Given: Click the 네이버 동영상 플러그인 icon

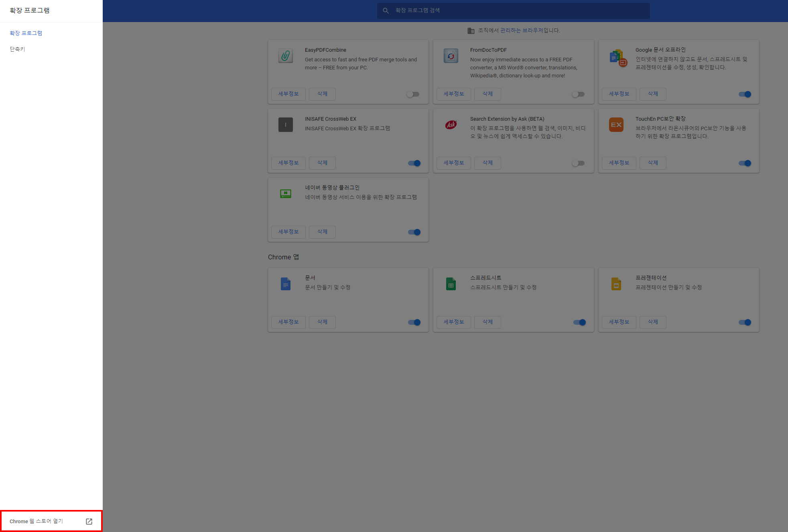Looking at the screenshot, I should [285, 194].
